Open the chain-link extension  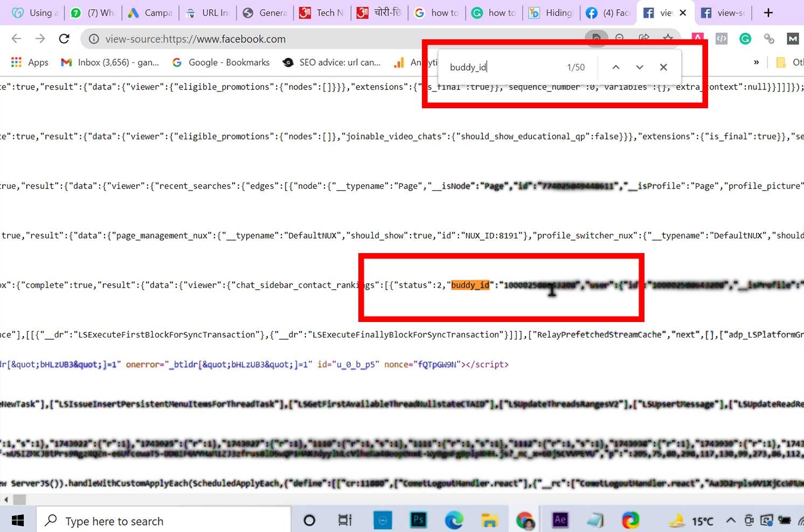[x=769, y=39]
